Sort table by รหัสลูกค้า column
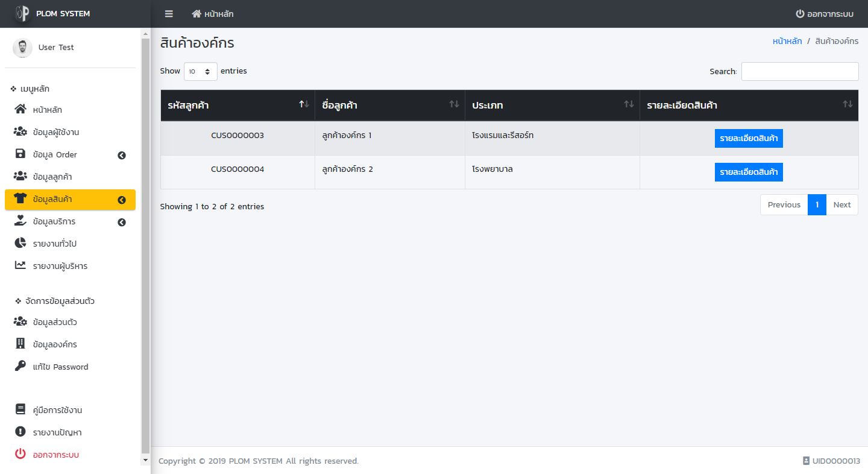The width and height of the screenshot is (868, 474). [237, 105]
